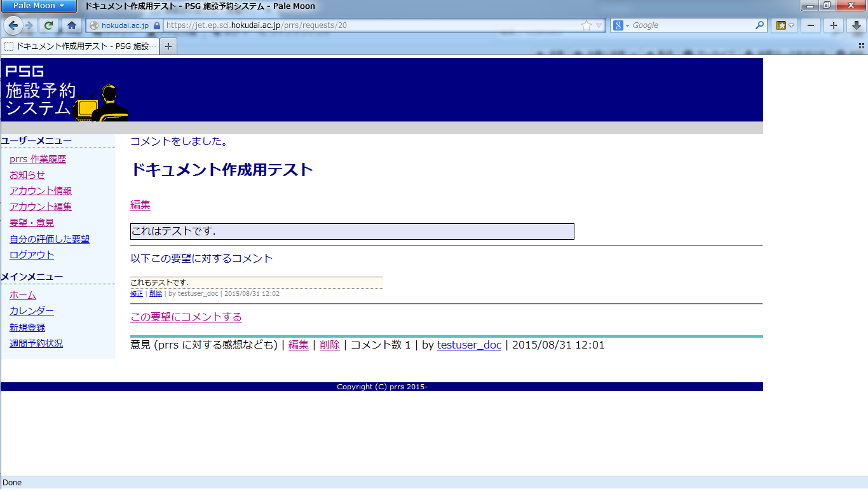Click the Copyright (C) prrs 2015- text

382,387
